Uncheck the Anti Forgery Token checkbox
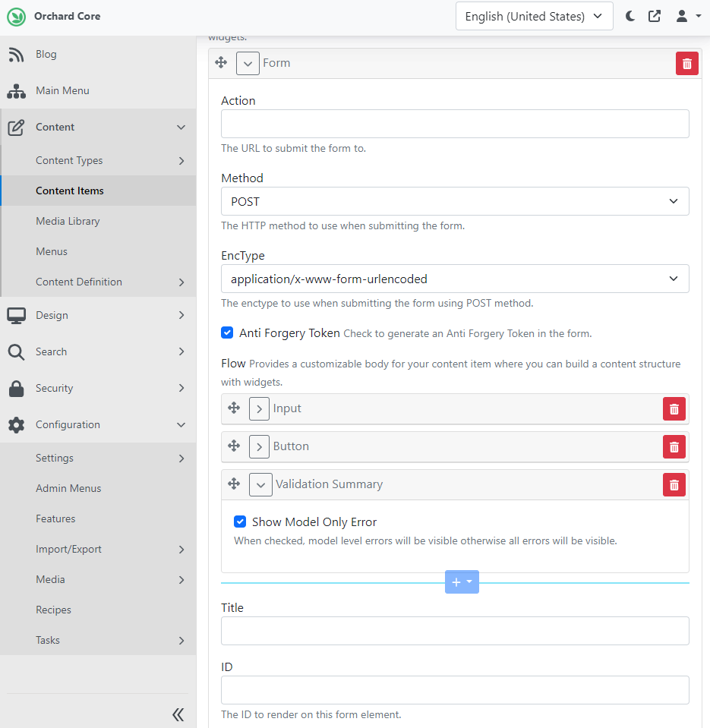This screenshot has width=710, height=728. click(x=227, y=332)
